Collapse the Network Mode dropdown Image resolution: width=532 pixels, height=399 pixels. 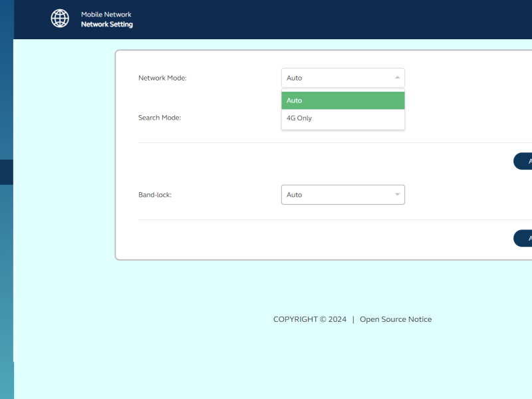tap(343, 78)
